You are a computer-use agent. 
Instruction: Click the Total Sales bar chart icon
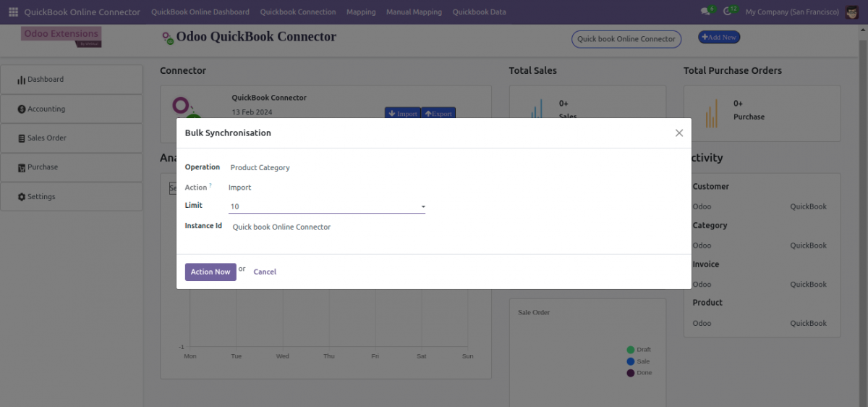coord(537,109)
